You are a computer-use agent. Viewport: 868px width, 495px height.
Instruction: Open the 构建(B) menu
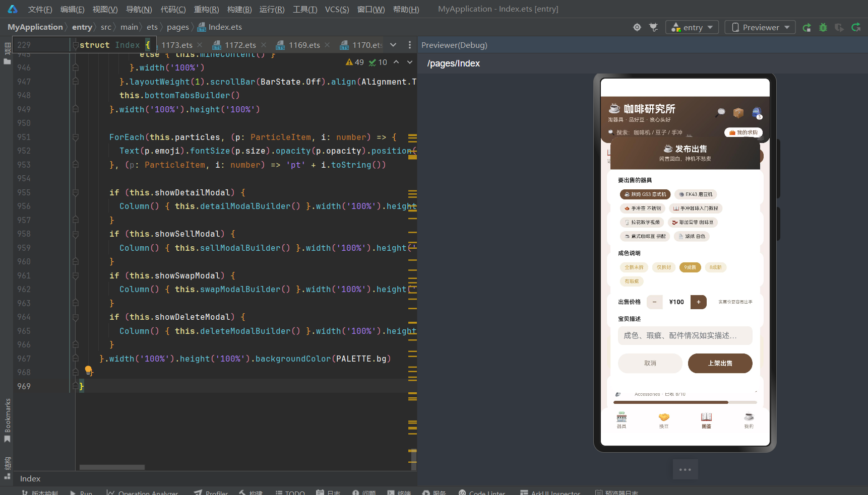pyautogui.click(x=239, y=9)
